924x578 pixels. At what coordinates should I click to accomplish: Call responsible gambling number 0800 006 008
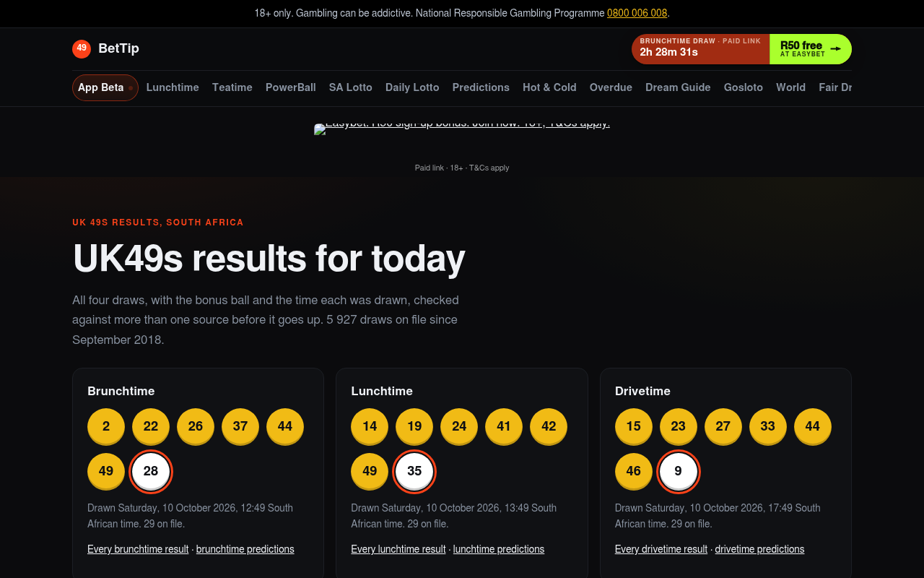pos(637,13)
